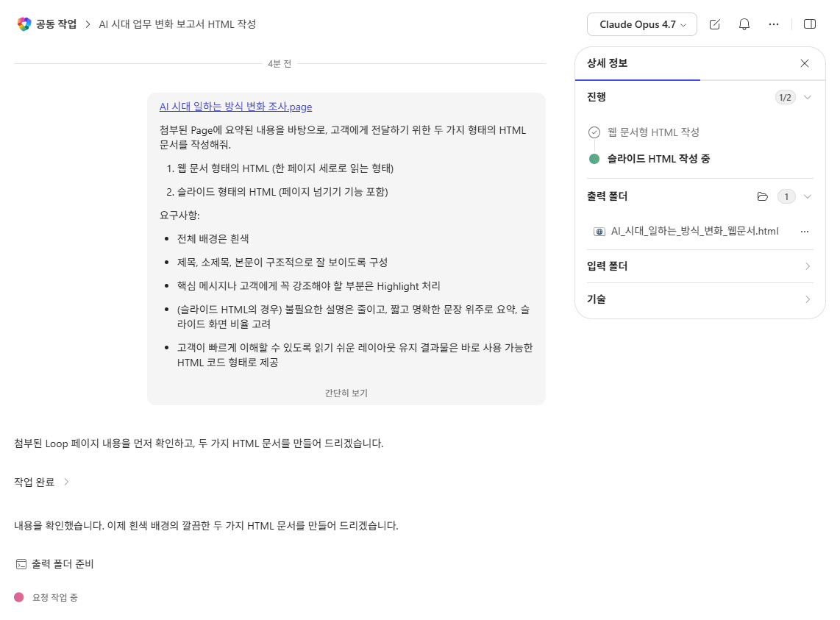Select the 출력 폴더 준비 step text
Viewport: 840px width, 620px height.
(63, 563)
